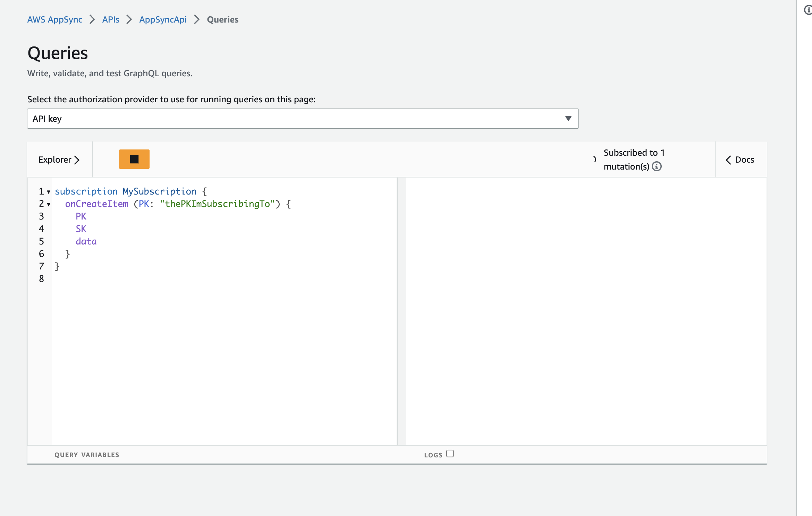This screenshot has width=812, height=516.
Task: Collapse the onCreateItem block on line 2
Action: [x=49, y=204]
